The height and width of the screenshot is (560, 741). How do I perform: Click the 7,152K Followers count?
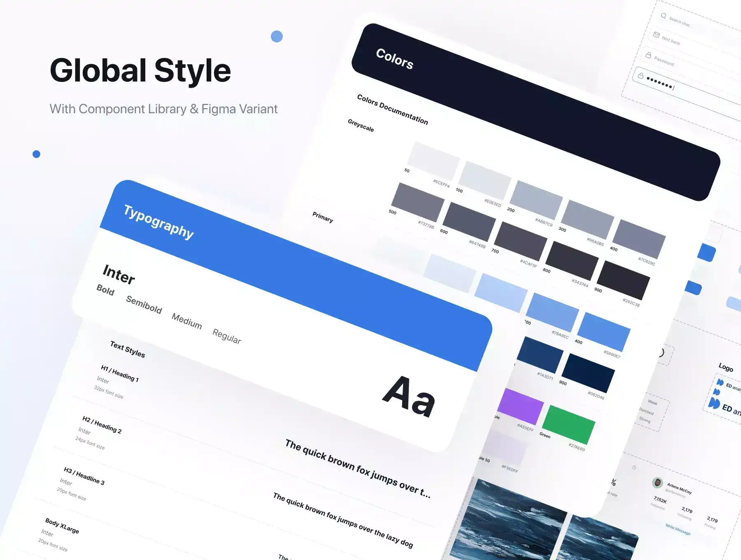(659, 500)
